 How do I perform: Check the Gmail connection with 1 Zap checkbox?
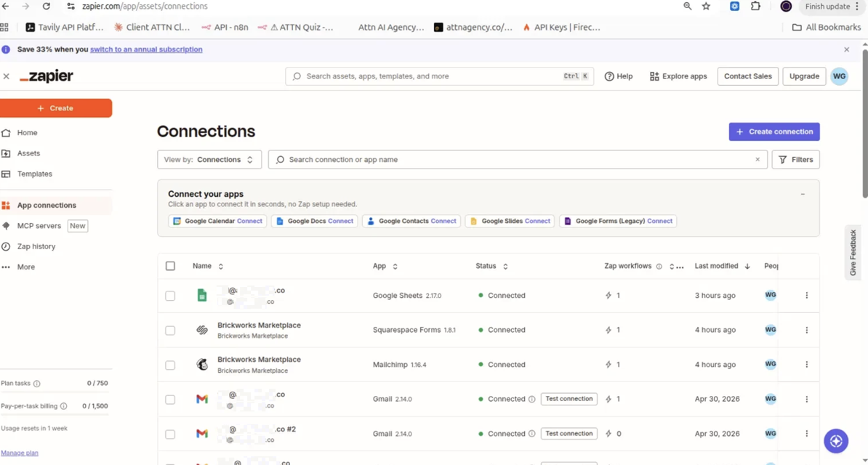click(x=170, y=400)
